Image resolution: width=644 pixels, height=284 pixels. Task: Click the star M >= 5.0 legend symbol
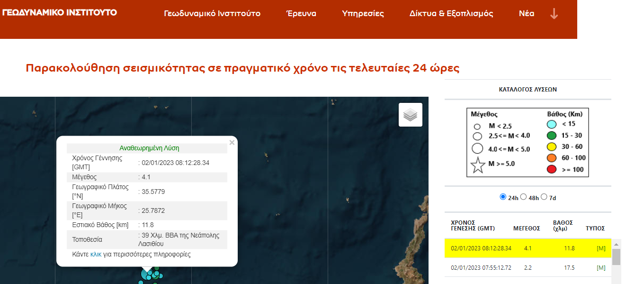pyautogui.click(x=478, y=165)
